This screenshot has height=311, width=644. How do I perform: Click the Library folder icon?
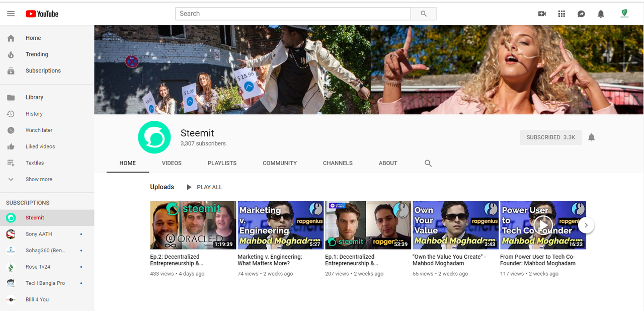click(11, 98)
